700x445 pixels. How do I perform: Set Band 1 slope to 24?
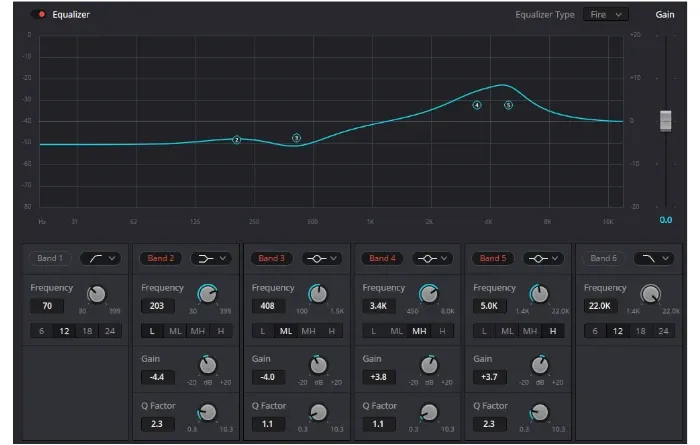(110, 331)
